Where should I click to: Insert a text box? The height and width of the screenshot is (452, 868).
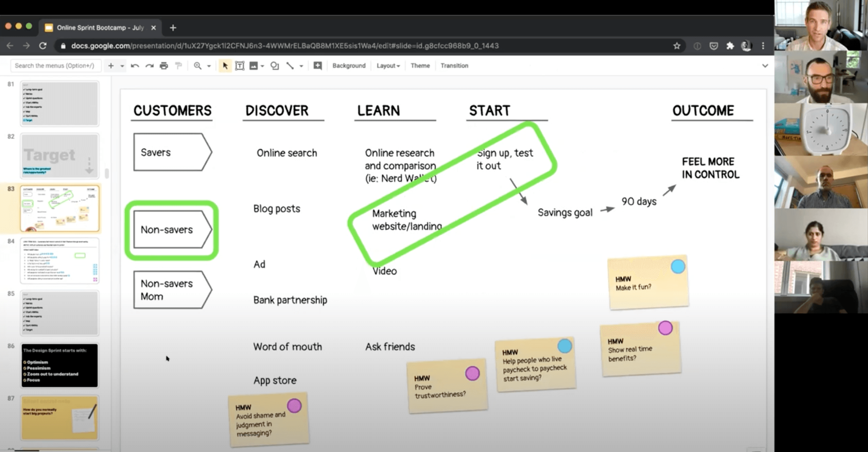tap(240, 66)
